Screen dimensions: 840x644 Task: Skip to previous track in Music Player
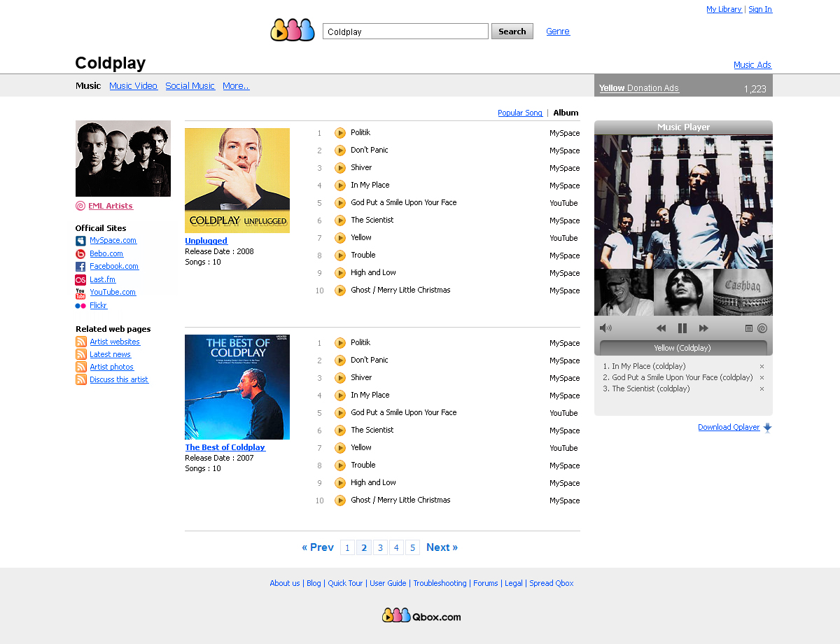point(661,328)
